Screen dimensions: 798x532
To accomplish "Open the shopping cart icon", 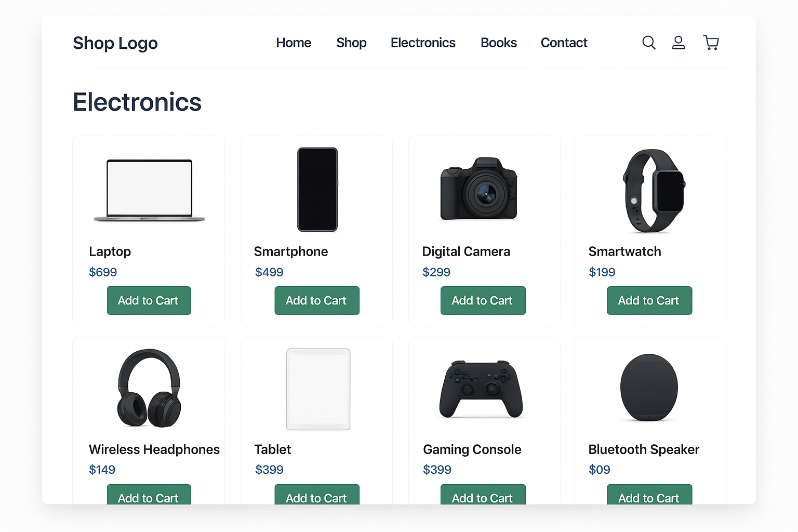I will pyautogui.click(x=711, y=43).
